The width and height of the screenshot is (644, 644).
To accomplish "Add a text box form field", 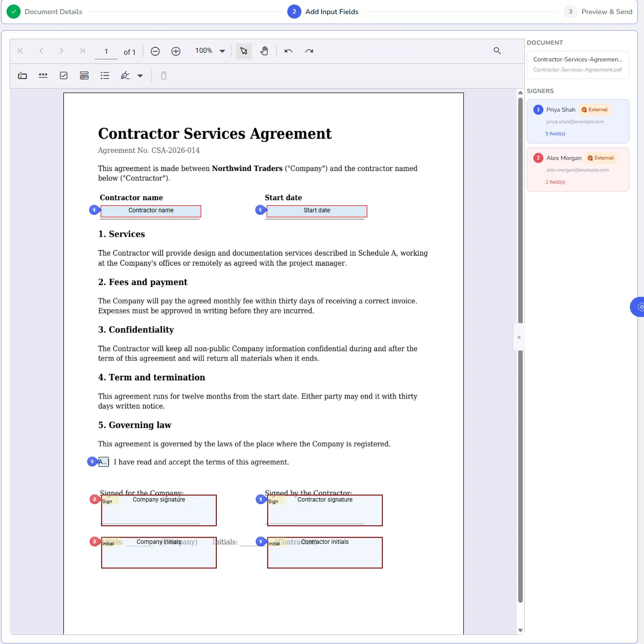I will click(x=23, y=75).
